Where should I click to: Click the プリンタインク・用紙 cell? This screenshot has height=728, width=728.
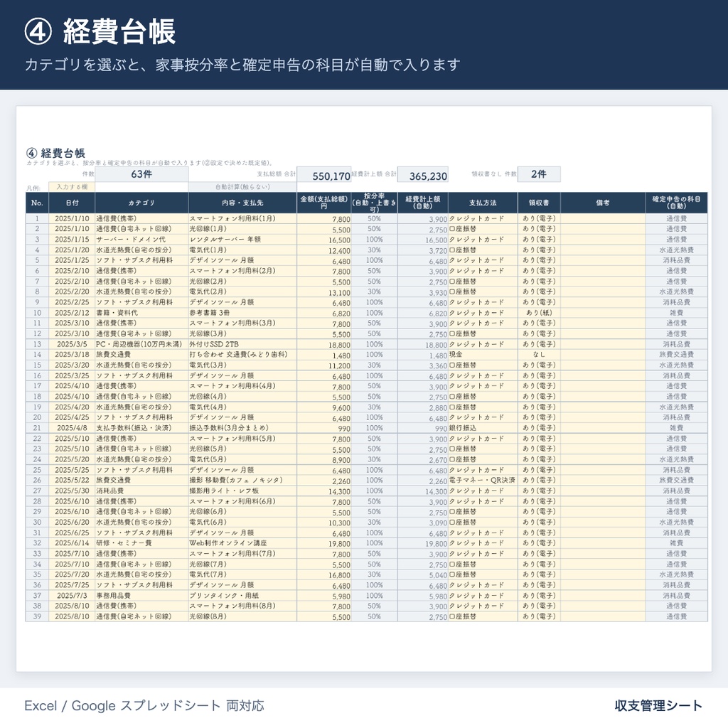coord(242,596)
